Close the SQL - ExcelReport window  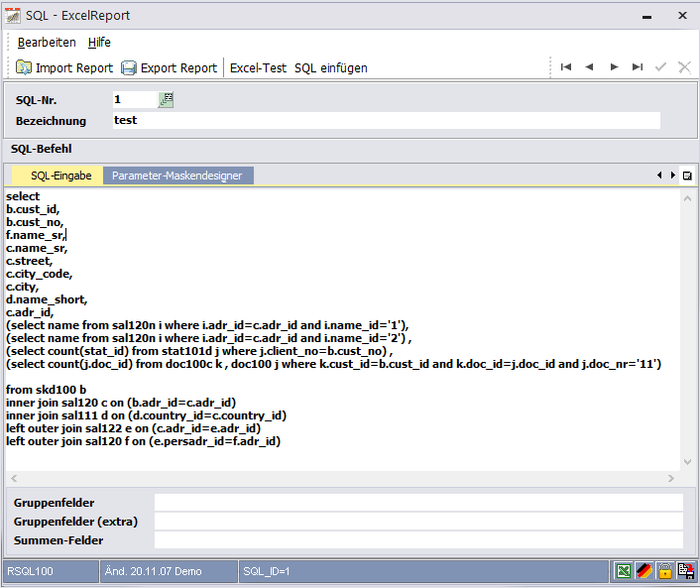pyautogui.click(x=682, y=15)
